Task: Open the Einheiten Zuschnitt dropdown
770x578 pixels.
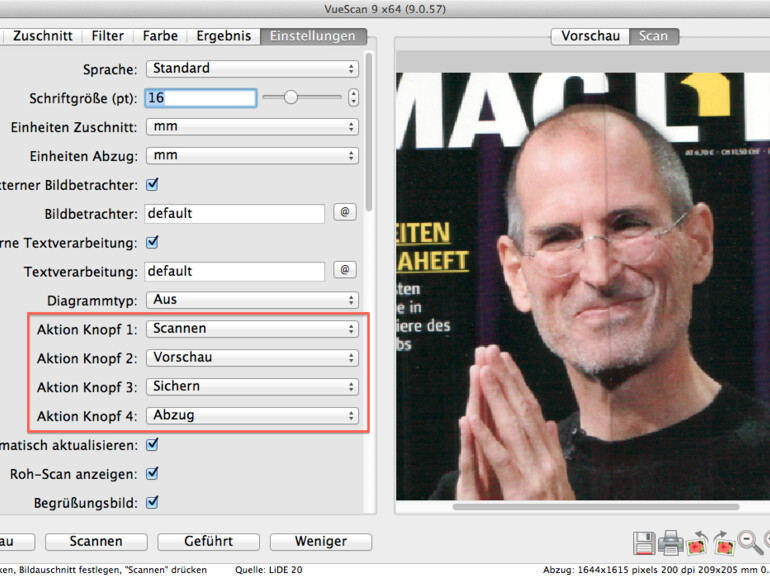Action: pos(252,127)
